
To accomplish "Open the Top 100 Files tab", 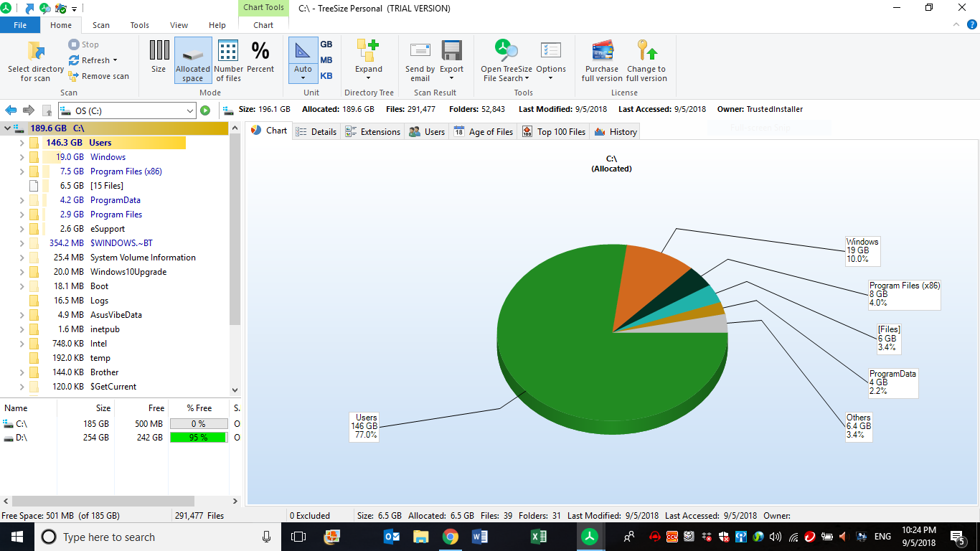I will (x=554, y=131).
